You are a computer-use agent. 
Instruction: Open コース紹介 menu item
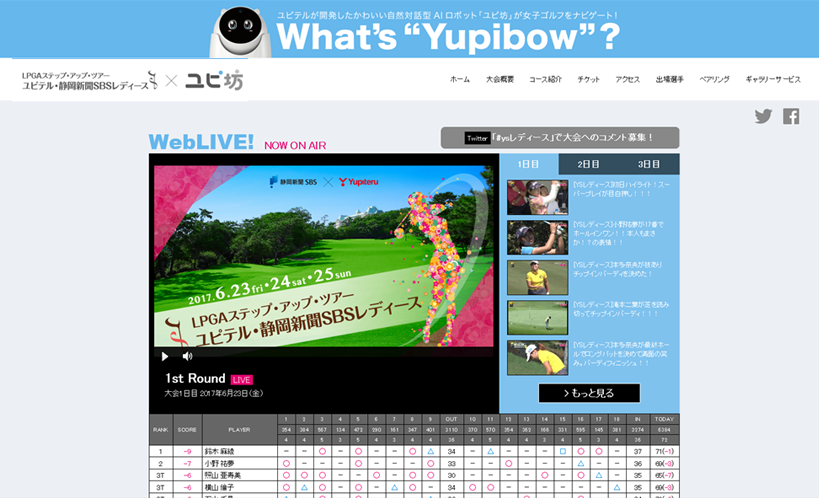545,79
